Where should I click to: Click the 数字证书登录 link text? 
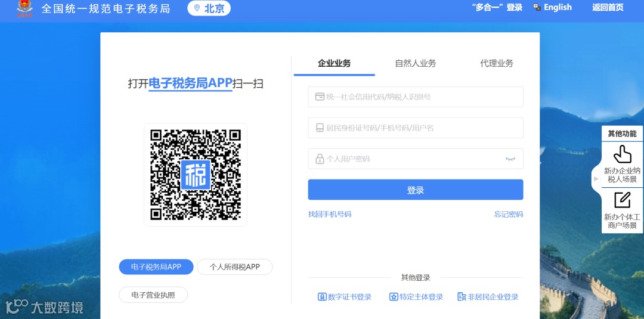point(349,297)
